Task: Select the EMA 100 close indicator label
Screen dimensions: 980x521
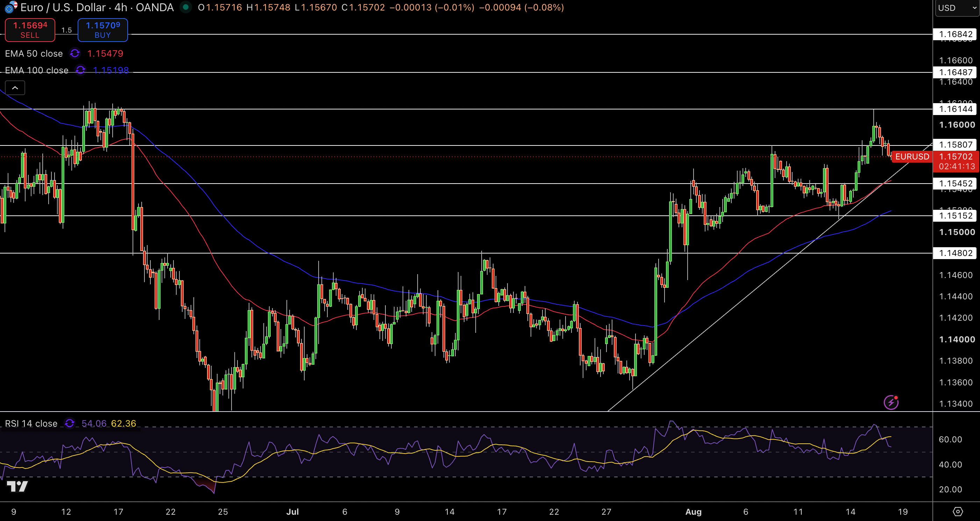Action: click(x=36, y=70)
